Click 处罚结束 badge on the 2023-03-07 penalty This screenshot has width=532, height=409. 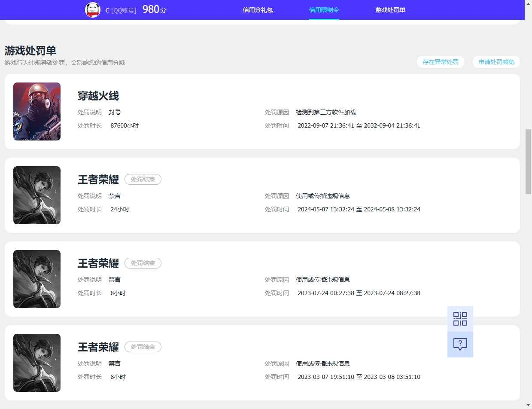pos(143,347)
